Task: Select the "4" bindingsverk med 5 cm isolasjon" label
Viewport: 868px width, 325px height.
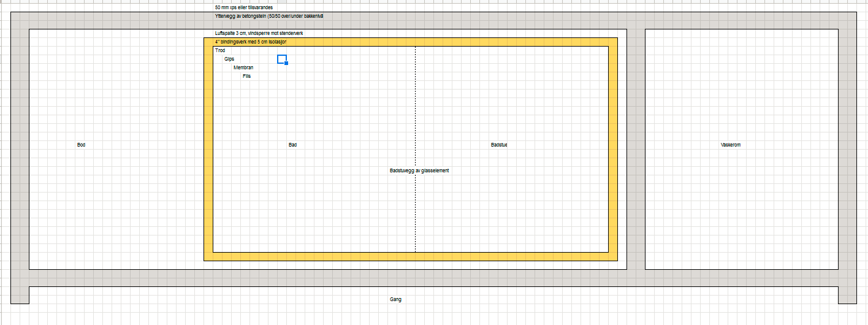Action: (x=246, y=42)
